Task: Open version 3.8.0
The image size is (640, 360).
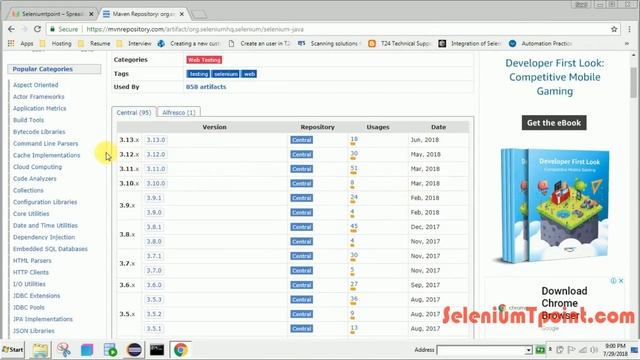Action: pos(154,242)
